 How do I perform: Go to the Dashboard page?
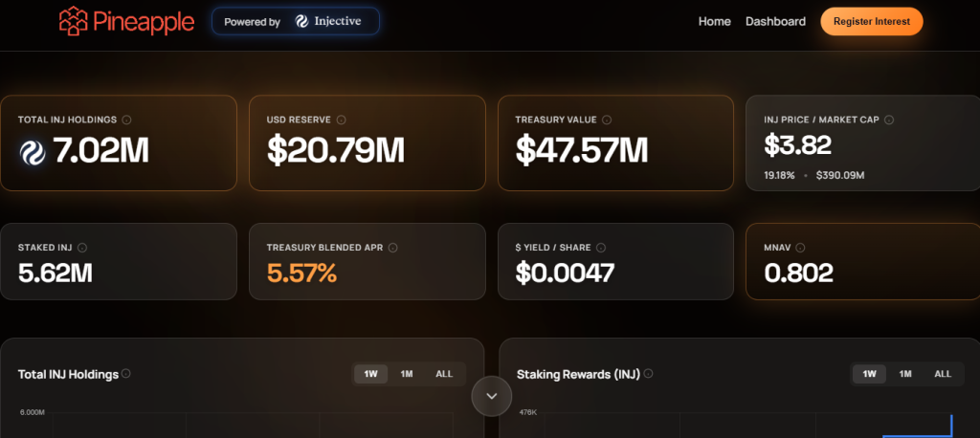775,21
